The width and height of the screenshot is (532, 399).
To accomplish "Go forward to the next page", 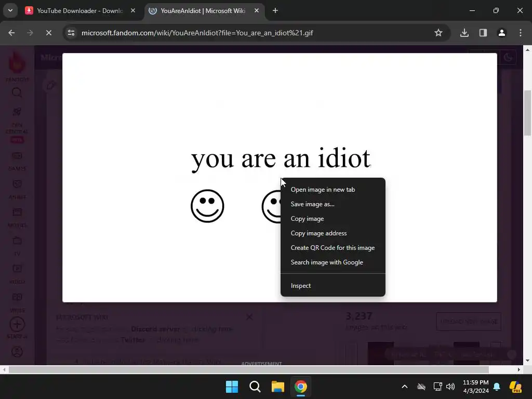I will (x=30, y=33).
